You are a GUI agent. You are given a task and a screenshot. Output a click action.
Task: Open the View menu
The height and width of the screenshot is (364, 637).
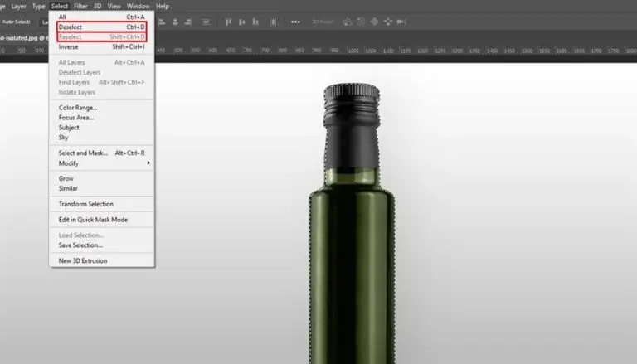coord(114,6)
